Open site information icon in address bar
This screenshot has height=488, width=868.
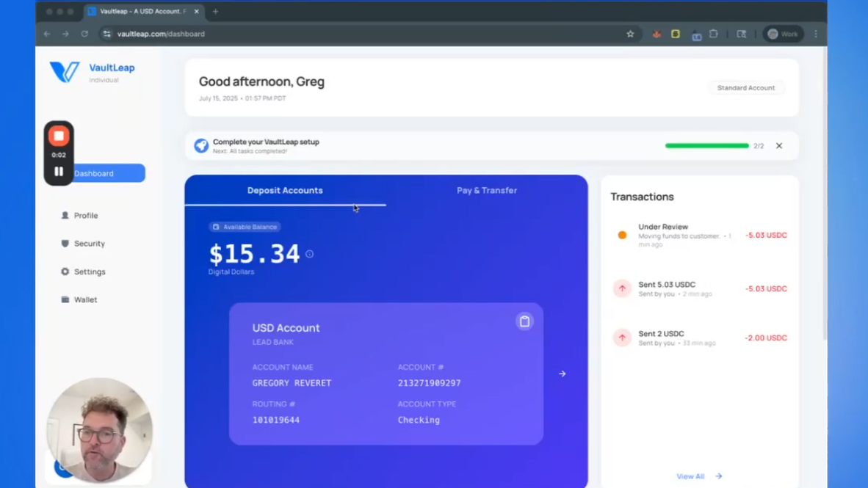point(106,34)
